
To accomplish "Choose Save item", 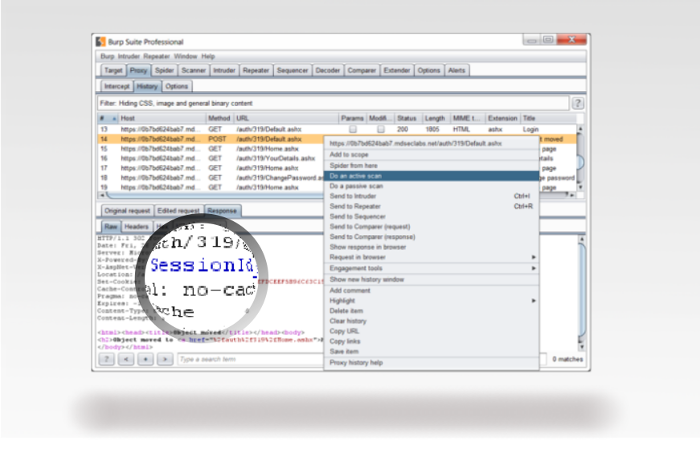I will pos(431,351).
